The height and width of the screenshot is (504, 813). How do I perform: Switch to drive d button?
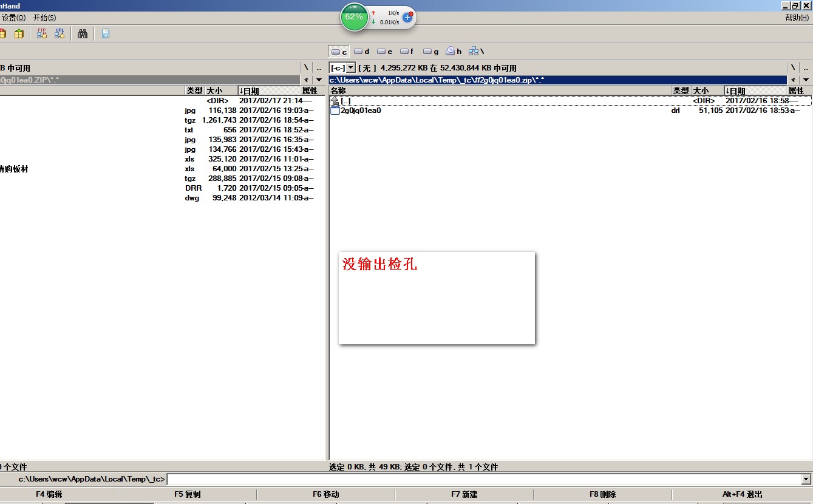tap(362, 52)
